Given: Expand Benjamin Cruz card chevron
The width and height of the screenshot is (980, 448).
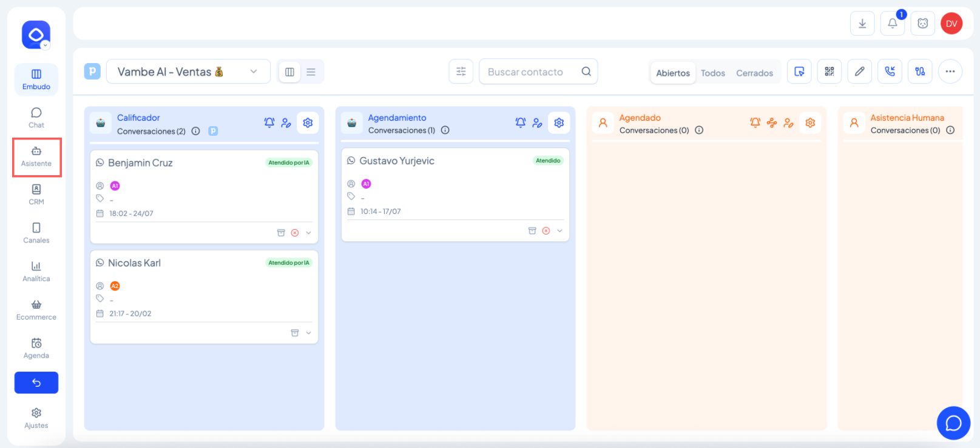Looking at the screenshot, I should 308,233.
